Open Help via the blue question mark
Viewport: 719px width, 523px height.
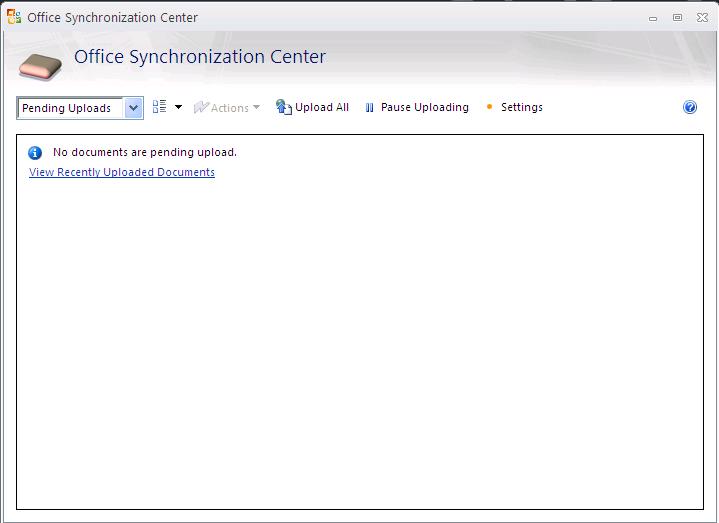690,107
